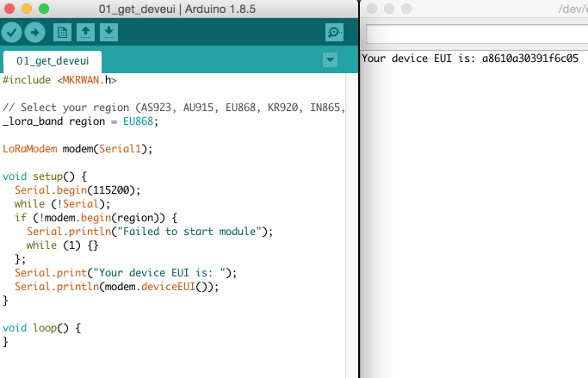
Task: Click the 'Serial.begin(115200);' line
Action: tap(77, 190)
